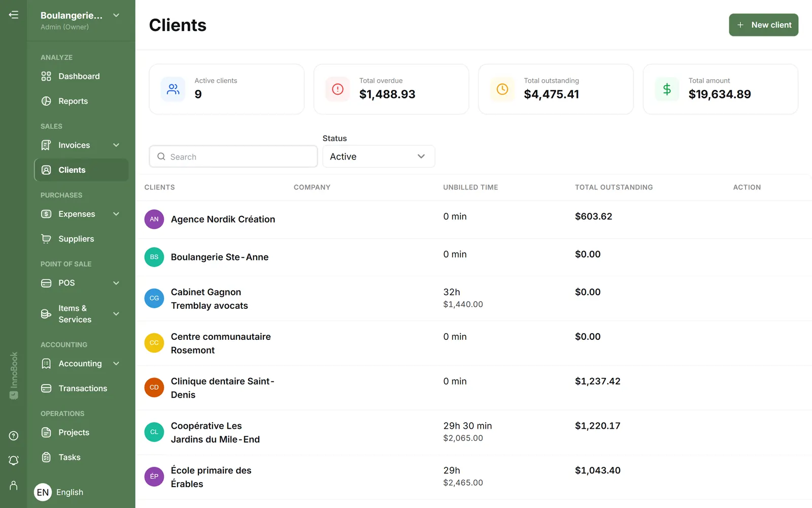Viewport: 812px width, 508px height.
Task: Change the language from English
Action: (x=59, y=492)
